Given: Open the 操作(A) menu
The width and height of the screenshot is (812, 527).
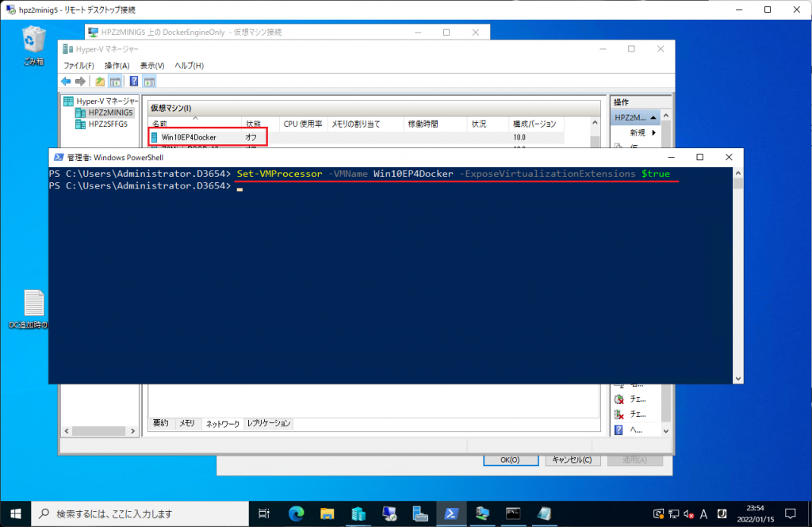Looking at the screenshot, I should coord(117,66).
